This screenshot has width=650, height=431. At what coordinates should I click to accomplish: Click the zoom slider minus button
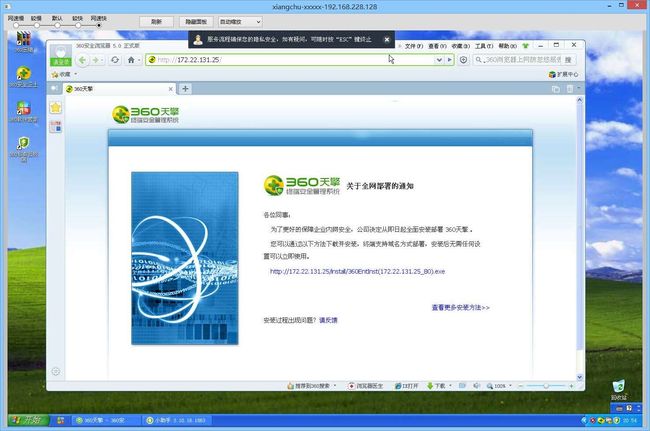coord(521,386)
